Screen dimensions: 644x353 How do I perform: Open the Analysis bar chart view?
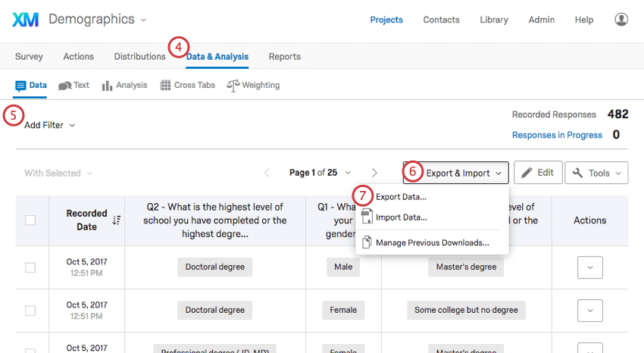[x=124, y=86]
